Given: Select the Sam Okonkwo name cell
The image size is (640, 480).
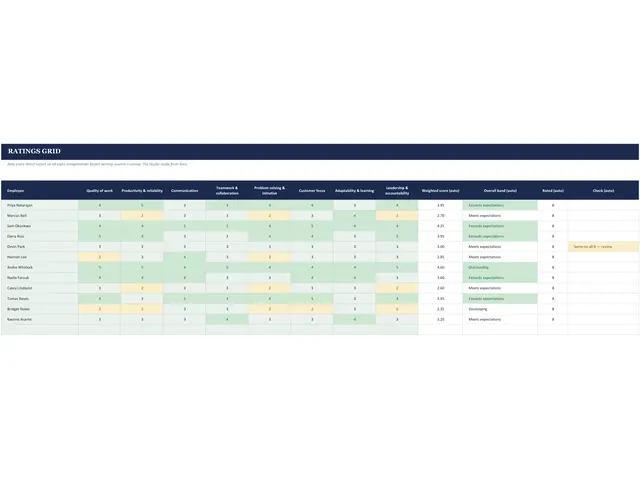Looking at the screenshot, I should click(x=40, y=226).
